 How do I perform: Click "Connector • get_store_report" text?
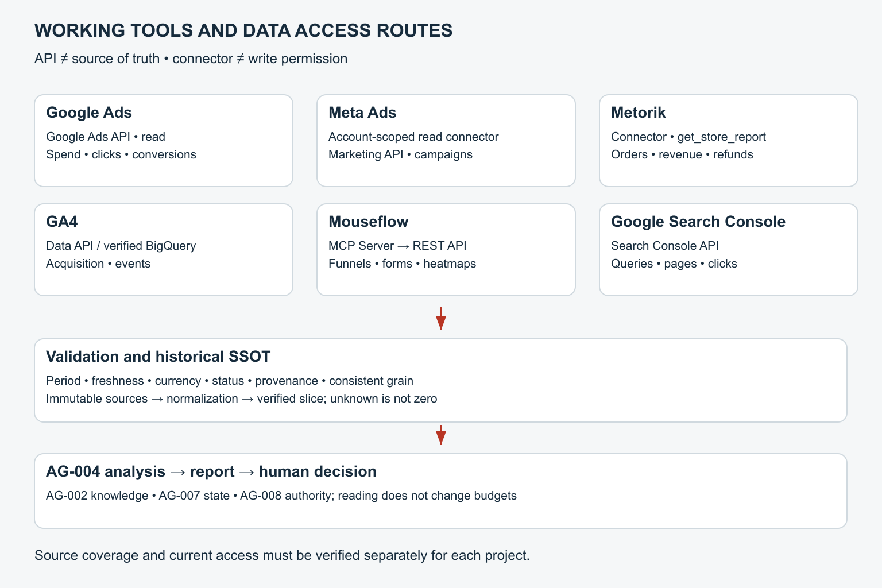[x=688, y=137]
